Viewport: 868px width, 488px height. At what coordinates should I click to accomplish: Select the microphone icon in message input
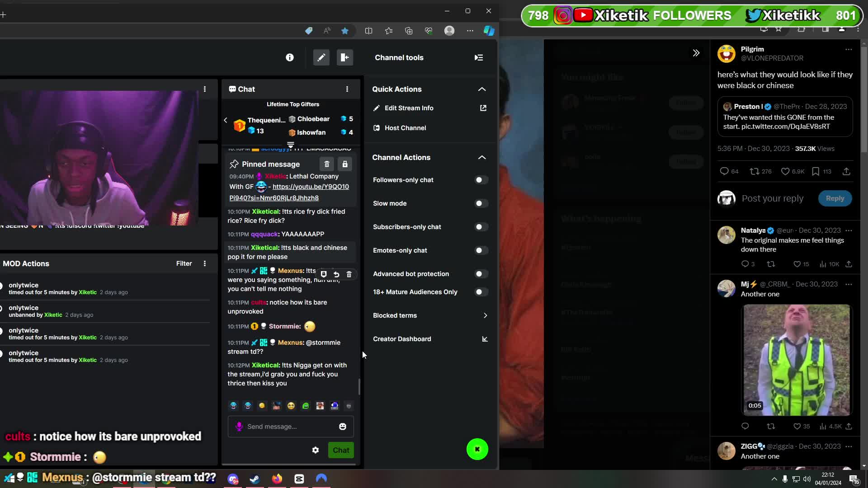239,427
